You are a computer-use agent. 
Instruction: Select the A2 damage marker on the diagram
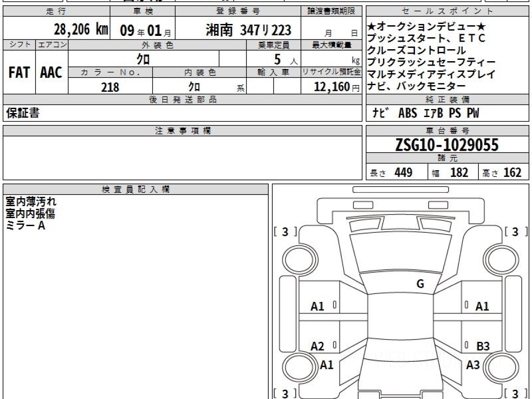click(317, 346)
